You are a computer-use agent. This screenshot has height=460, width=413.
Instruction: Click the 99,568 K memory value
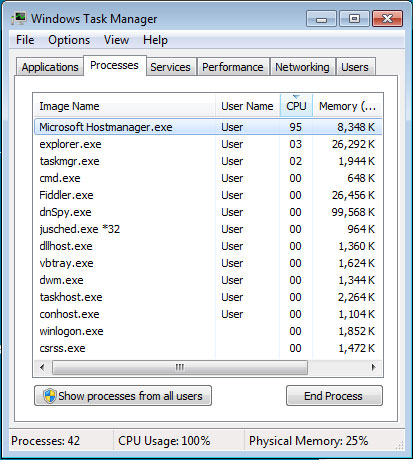(x=353, y=212)
